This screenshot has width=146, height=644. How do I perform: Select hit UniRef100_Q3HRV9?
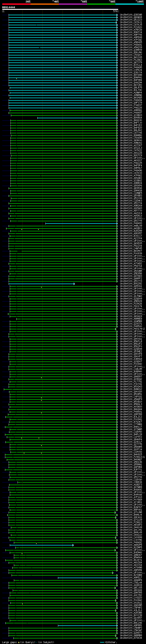(x=131, y=50)
